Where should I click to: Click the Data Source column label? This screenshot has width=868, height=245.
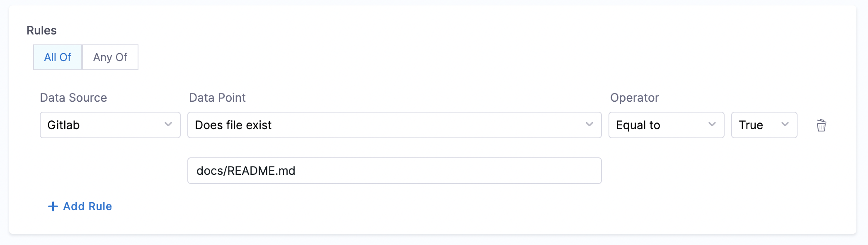coord(73,98)
